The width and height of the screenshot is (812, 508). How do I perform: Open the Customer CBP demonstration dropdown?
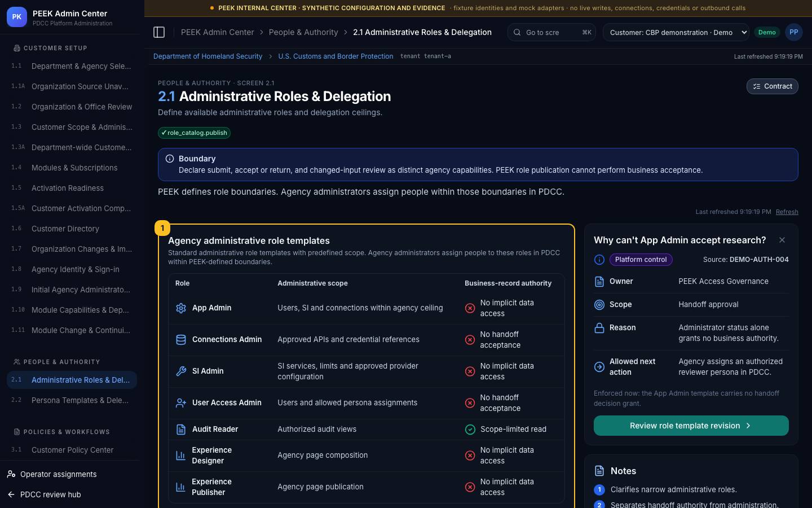pyautogui.click(x=676, y=32)
